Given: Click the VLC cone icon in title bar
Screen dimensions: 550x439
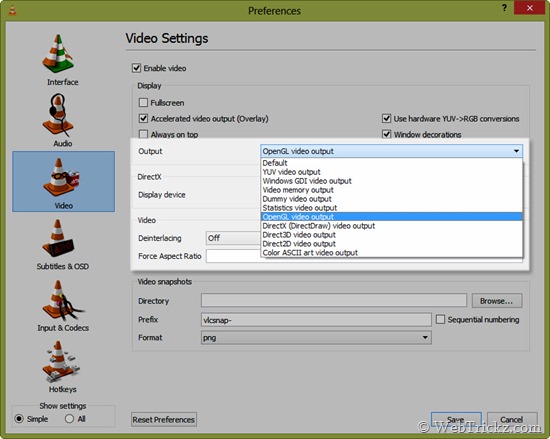Looking at the screenshot, I should point(13,11).
